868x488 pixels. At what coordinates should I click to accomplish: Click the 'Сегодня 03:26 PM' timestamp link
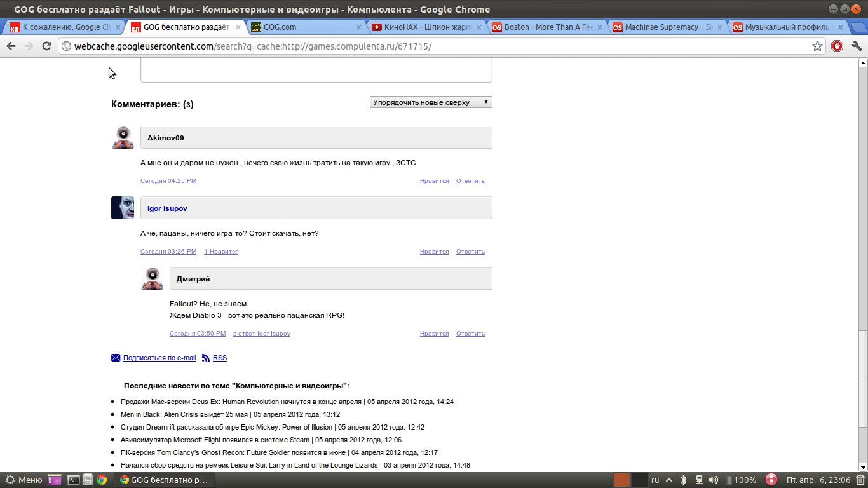tap(168, 252)
